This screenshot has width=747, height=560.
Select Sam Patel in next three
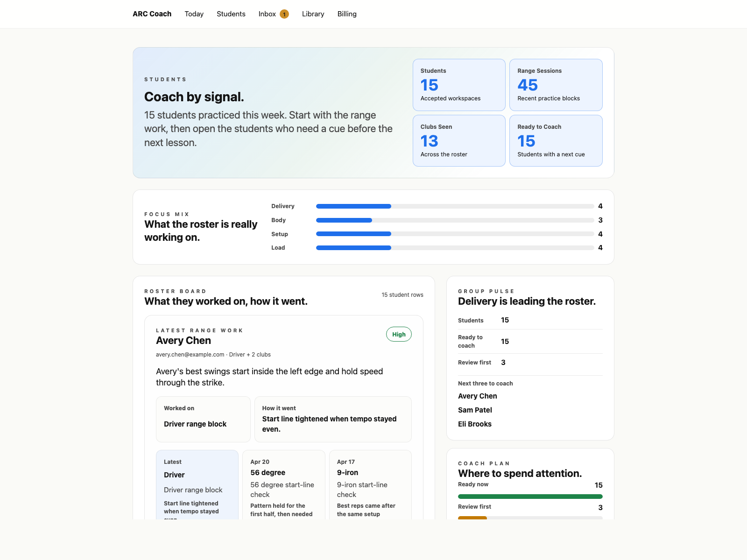coord(475,410)
